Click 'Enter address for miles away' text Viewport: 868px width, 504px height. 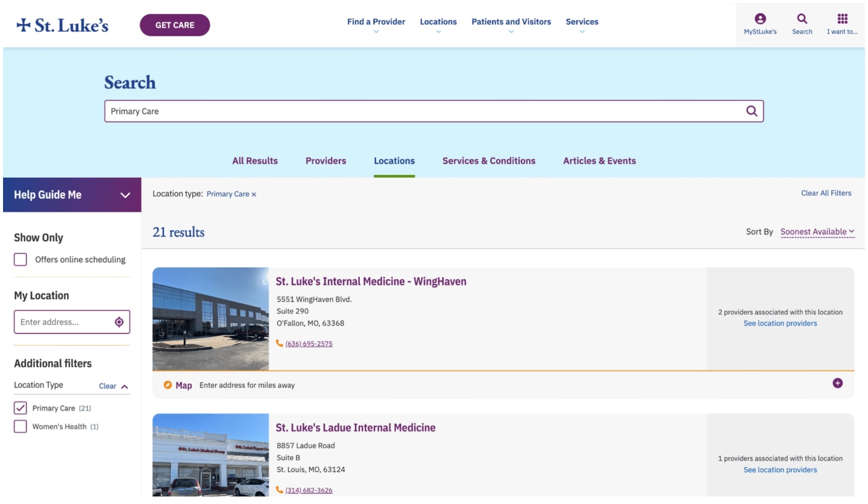click(x=247, y=385)
